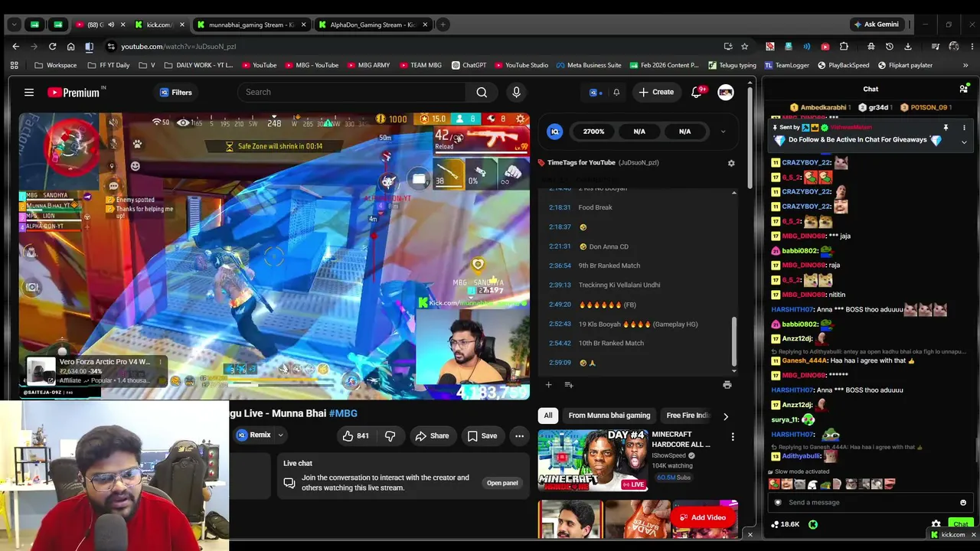Select the Free Fire chip
This screenshot has height=551, width=980.
coord(687,416)
